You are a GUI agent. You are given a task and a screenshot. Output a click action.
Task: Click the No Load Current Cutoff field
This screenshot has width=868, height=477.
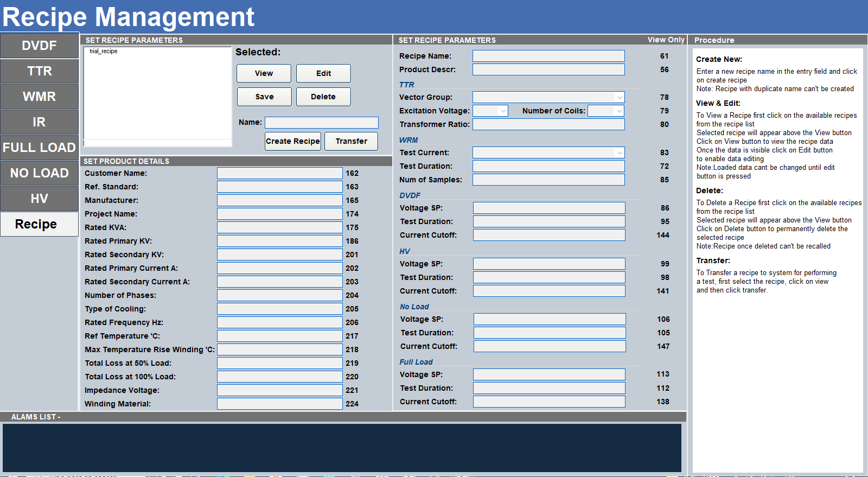click(550, 346)
